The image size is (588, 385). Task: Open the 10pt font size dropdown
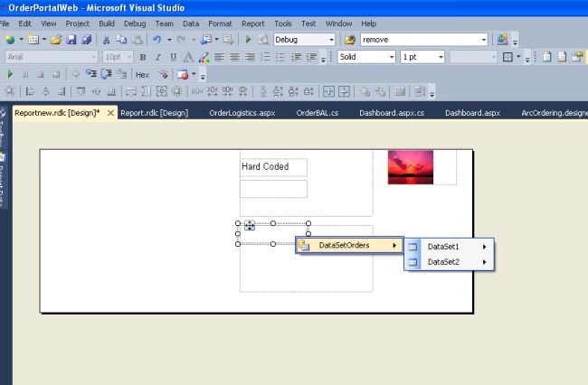129,57
